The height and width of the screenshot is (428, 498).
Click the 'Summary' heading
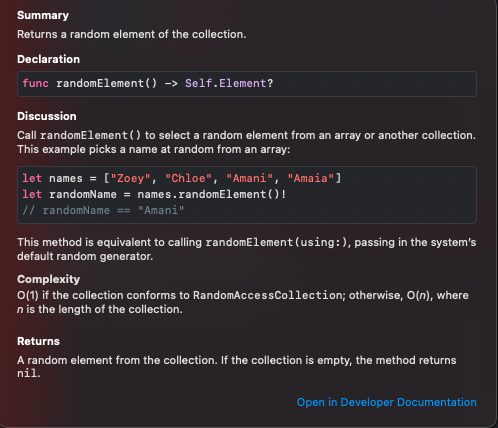pyautogui.click(x=43, y=15)
